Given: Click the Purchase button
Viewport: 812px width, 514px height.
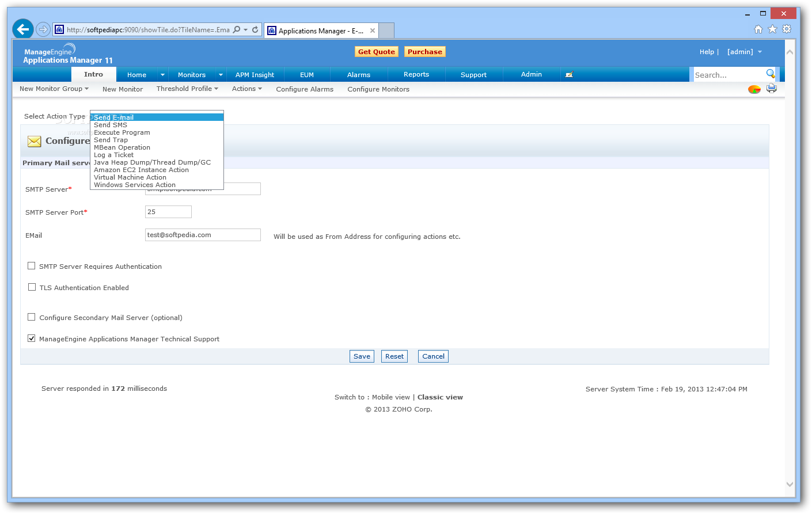Looking at the screenshot, I should (425, 52).
